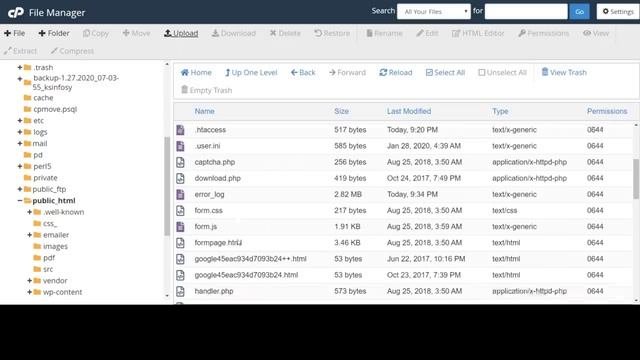
Task: Click the cPanel logo icon
Action: click(x=16, y=12)
